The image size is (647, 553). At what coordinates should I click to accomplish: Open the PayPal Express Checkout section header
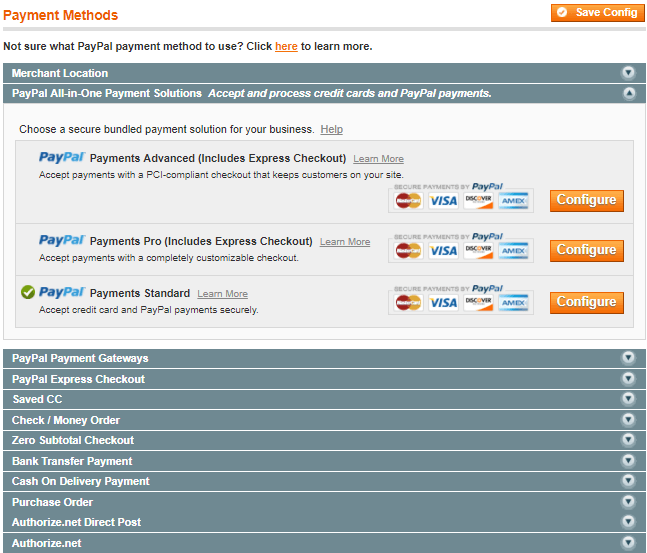tap(324, 379)
